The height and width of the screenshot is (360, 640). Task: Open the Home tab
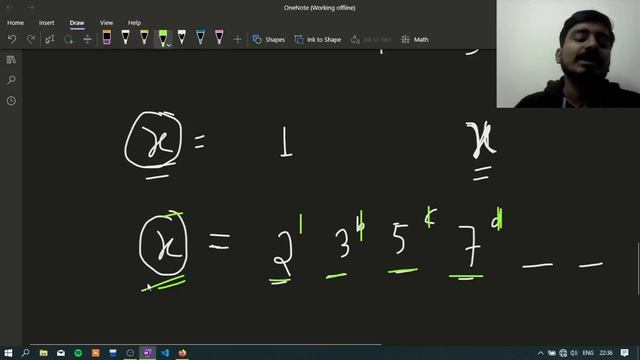tap(16, 23)
